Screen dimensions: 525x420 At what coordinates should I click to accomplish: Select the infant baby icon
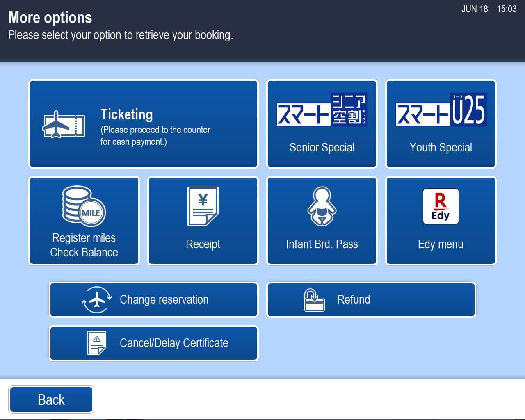[322, 206]
